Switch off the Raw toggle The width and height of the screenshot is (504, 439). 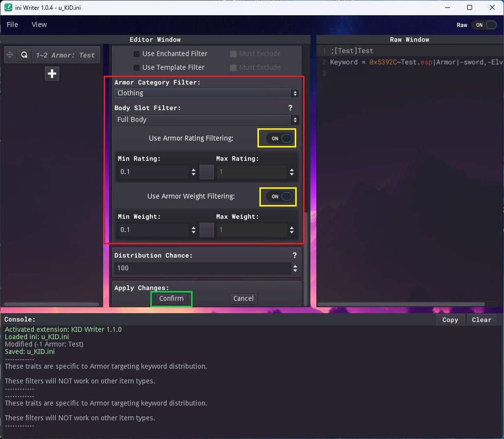(484, 25)
